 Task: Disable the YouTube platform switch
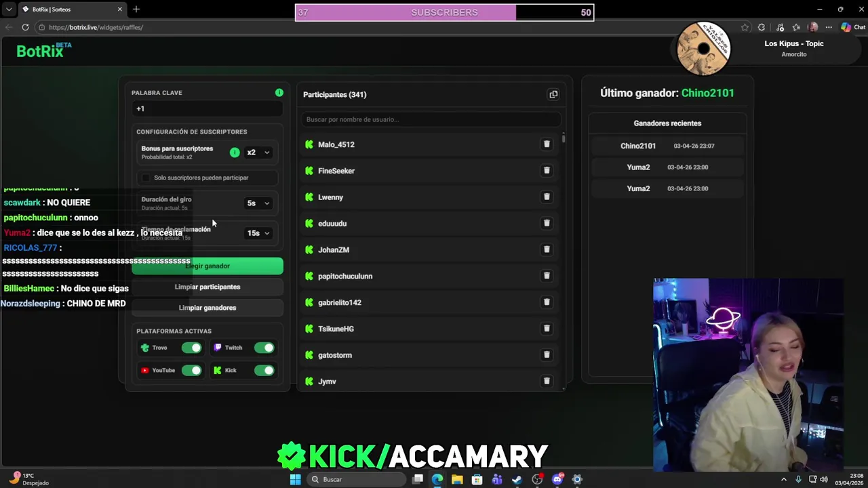(191, 370)
